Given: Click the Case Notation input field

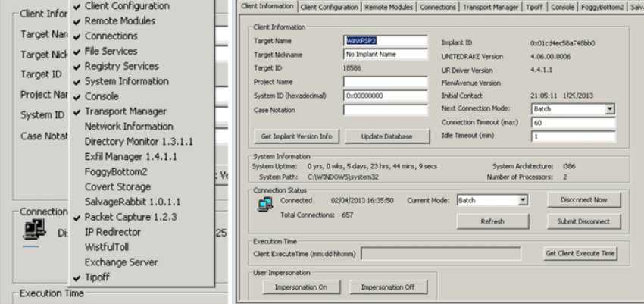Looking at the screenshot, I should [x=386, y=111].
